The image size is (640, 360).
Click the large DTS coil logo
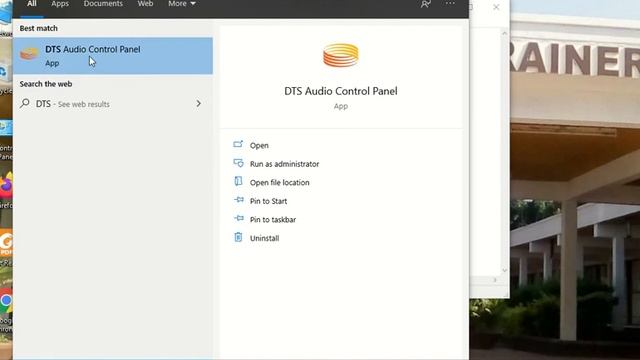[x=341, y=56]
